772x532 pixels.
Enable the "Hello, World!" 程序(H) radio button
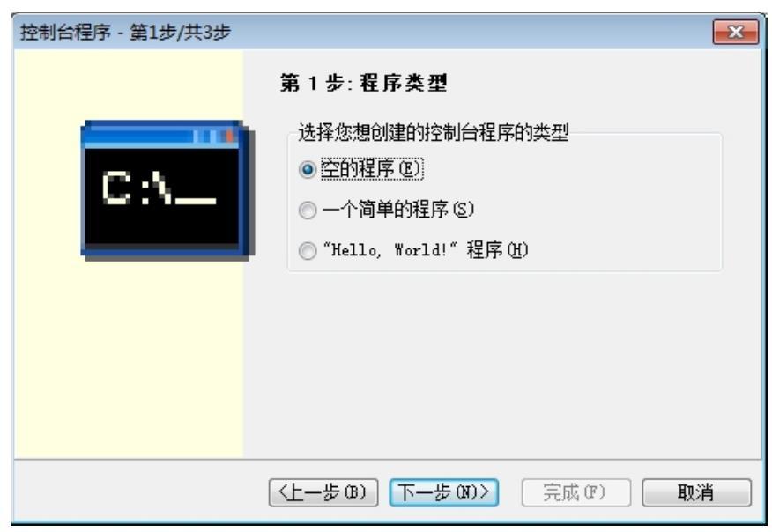pos(308,250)
